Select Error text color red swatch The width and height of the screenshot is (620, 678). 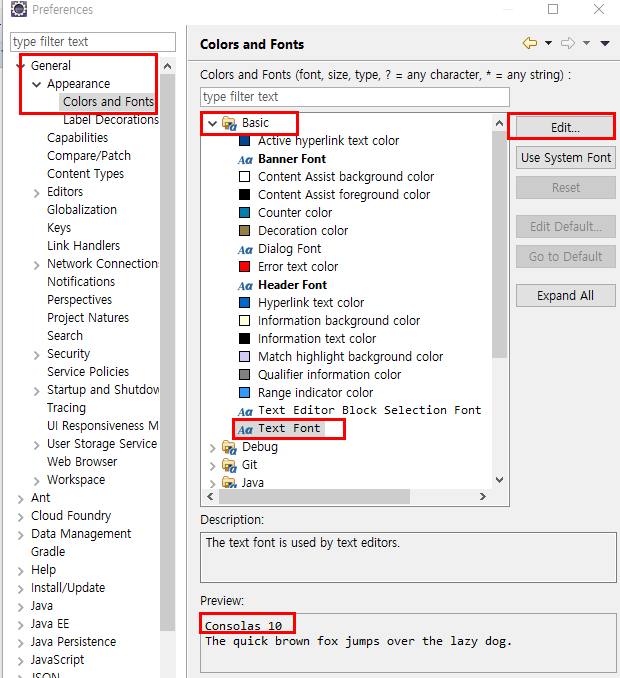pyautogui.click(x=244, y=267)
